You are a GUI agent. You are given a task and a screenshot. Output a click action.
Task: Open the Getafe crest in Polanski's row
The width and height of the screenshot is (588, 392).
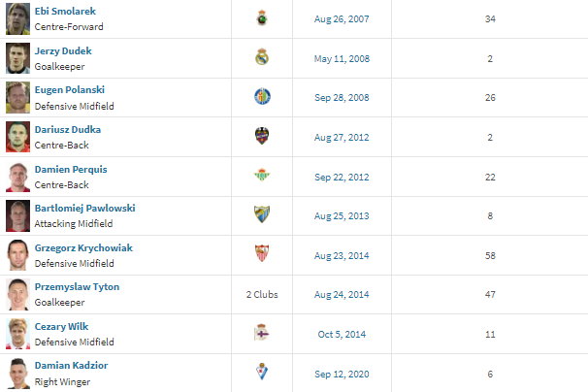pyautogui.click(x=262, y=97)
